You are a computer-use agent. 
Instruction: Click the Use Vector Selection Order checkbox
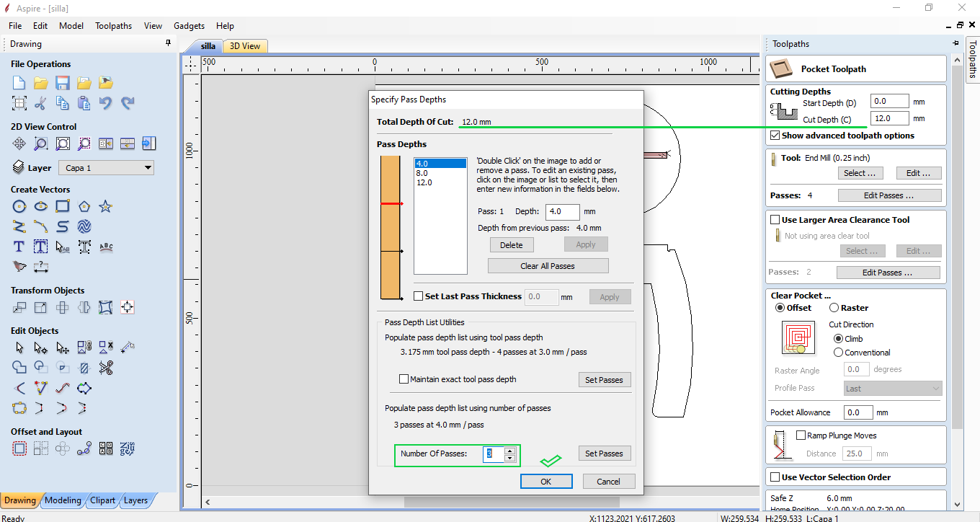(775, 477)
